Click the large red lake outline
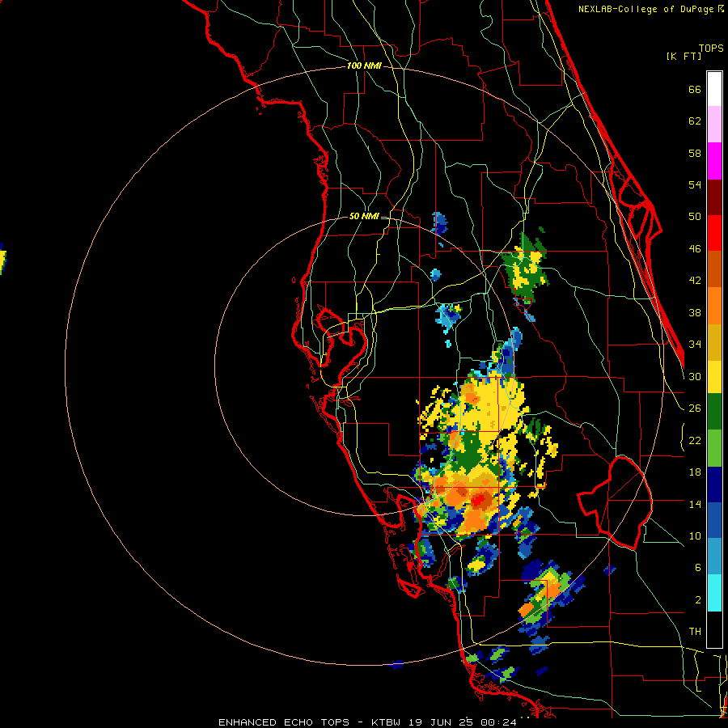 click(616, 502)
